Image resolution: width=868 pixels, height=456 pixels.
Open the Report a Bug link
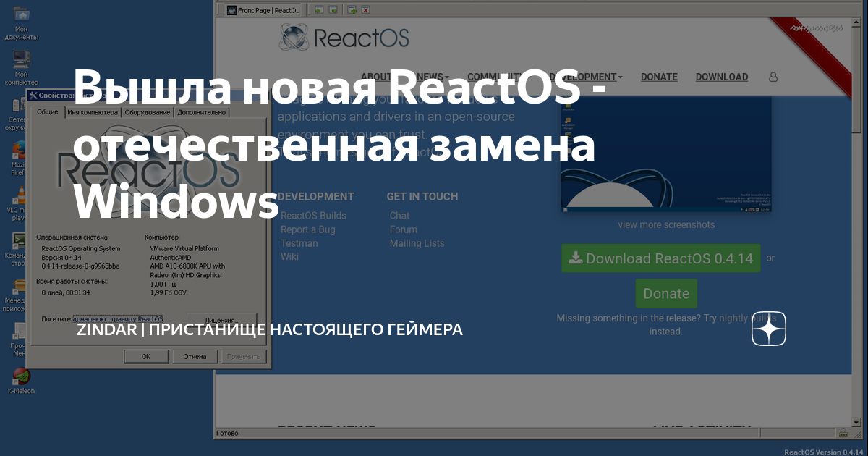point(308,229)
